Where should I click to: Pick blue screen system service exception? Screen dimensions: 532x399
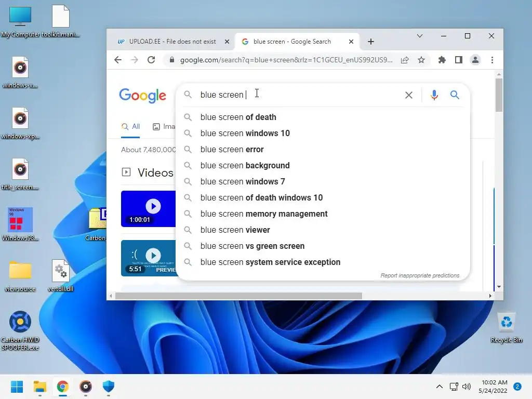[323, 262]
